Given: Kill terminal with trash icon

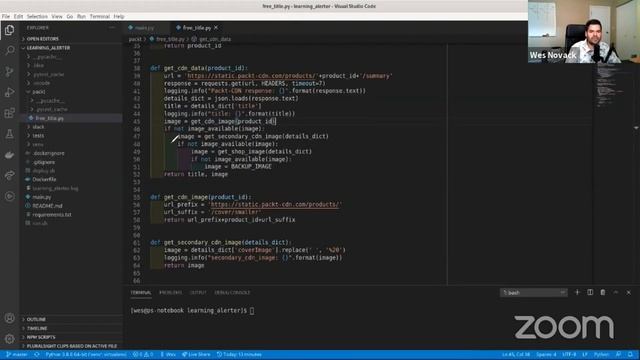Looking at the screenshot, I should tap(603, 292).
